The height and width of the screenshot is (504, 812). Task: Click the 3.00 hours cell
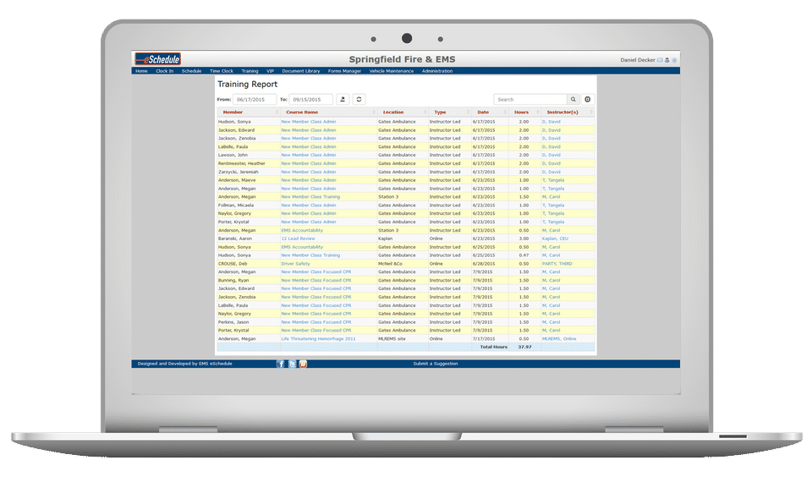(524, 238)
